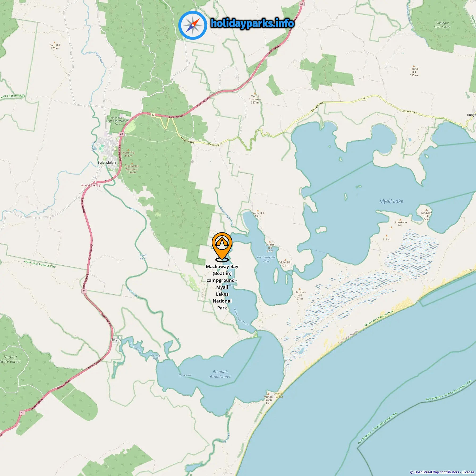Image resolution: width=476 pixels, height=476 pixels.
Task: Click the Nerong village label
Action: click(116, 339)
